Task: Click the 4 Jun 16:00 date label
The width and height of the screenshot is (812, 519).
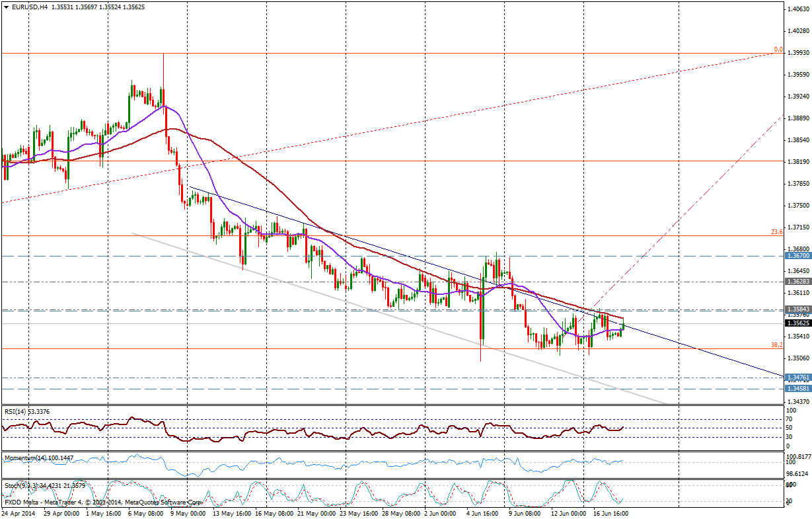Action: (x=481, y=513)
